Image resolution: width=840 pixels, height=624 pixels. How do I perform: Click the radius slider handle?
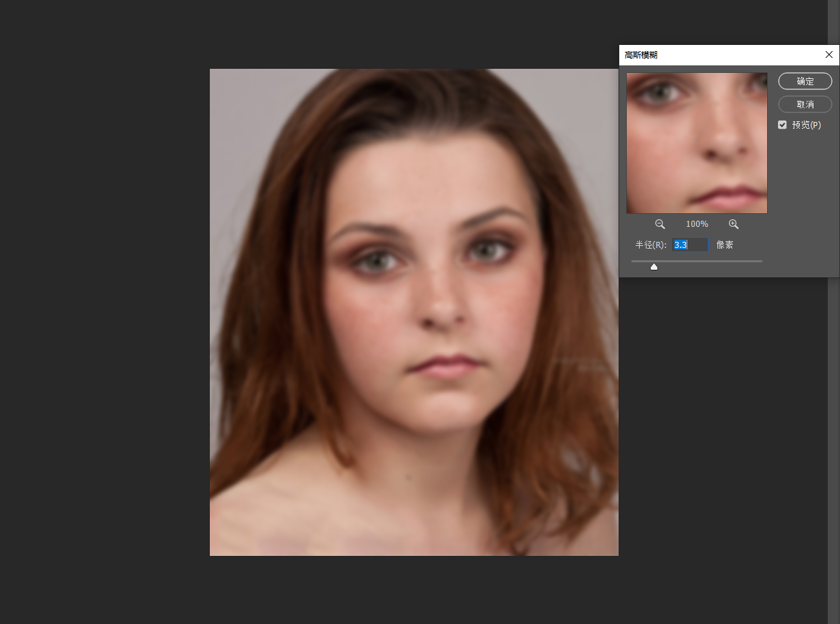point(654,267)
